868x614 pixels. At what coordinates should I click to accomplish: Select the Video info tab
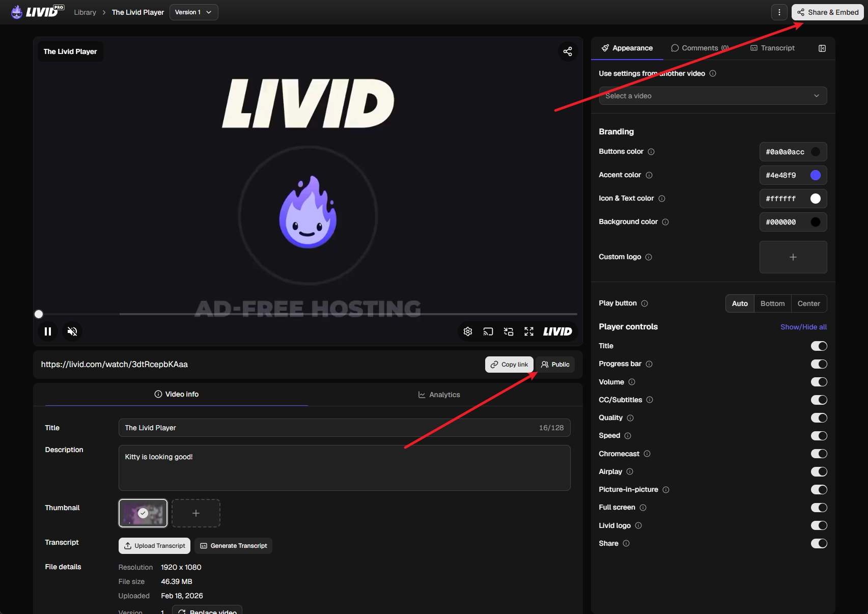tap(176, 394)
